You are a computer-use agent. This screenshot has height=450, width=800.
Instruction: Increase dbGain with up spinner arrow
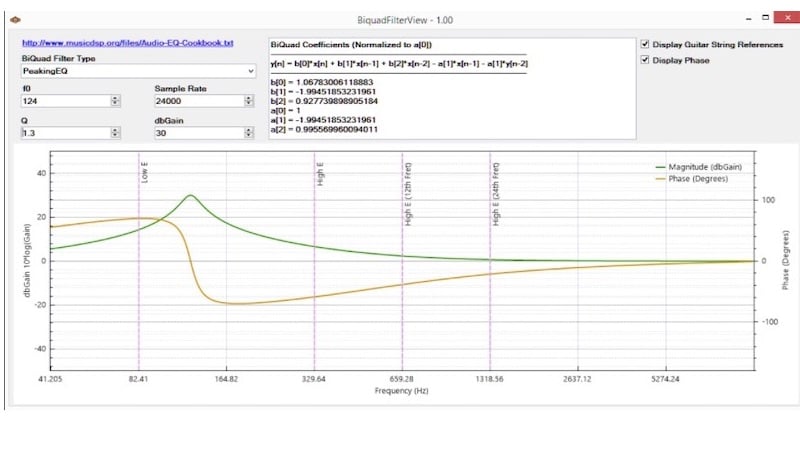[x=249, y=130]
